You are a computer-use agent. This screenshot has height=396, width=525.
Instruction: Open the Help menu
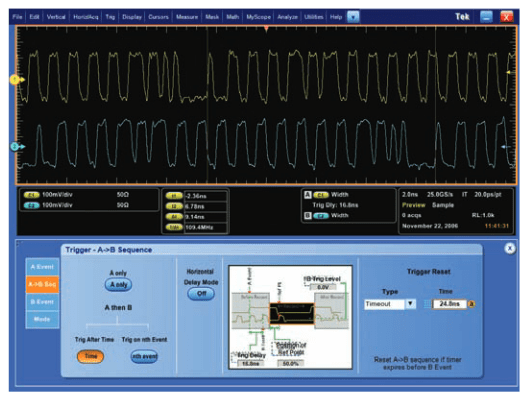click(x=336, y=17)
